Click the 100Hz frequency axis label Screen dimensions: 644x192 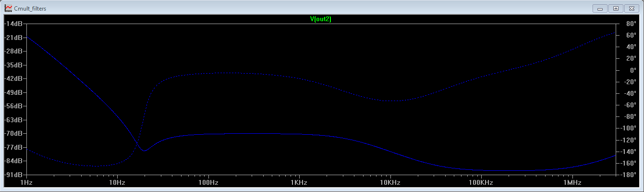click(x=208, y=183)
